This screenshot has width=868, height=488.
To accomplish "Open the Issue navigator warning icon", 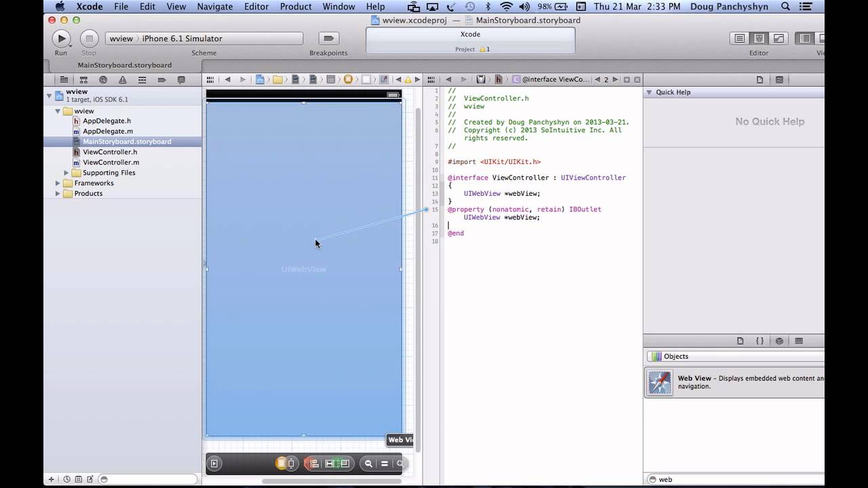I will [x=123, y=79].
